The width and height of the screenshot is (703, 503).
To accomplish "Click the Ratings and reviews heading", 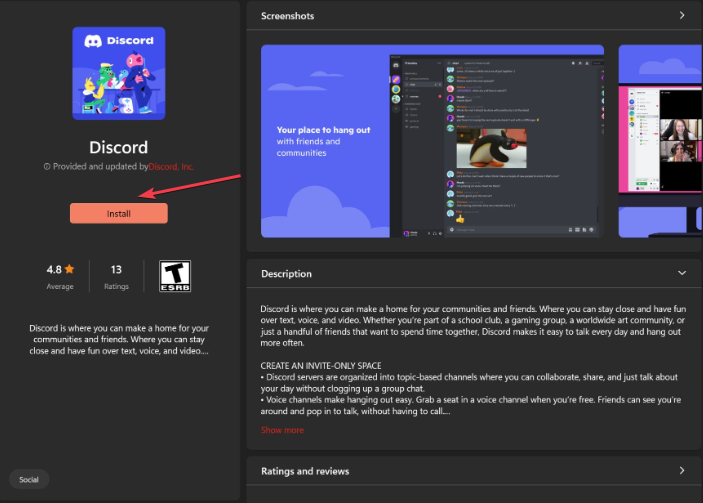I will point(305,470).
